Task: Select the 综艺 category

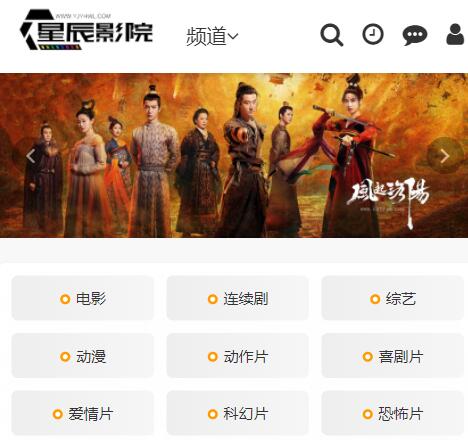Action: (393, 298)
